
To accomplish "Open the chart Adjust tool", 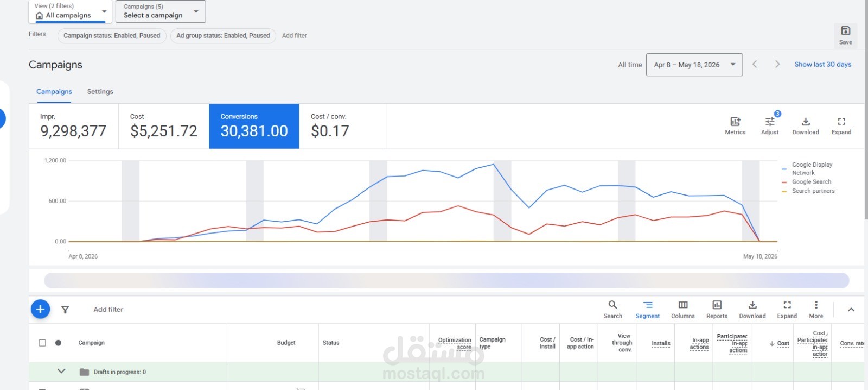I will [770, 125].
